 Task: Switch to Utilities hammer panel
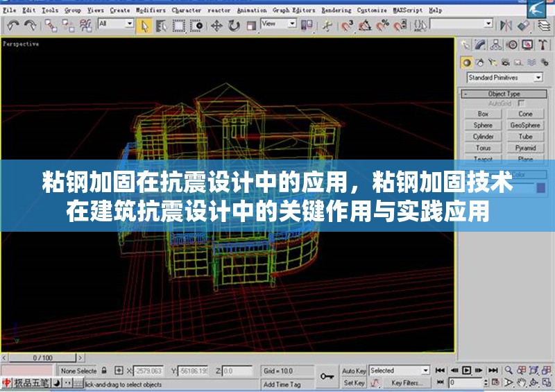click(543, 45)
